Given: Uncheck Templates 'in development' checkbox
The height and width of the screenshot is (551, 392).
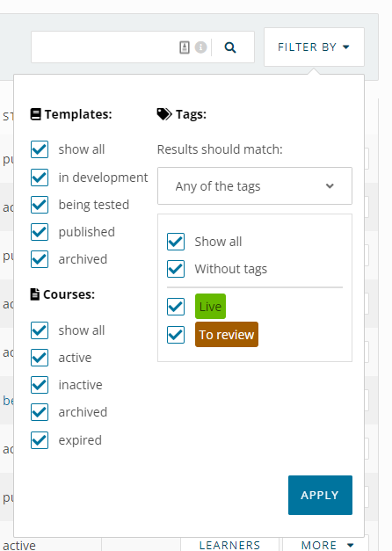Looking at the screenshot, I should [40, 178].
